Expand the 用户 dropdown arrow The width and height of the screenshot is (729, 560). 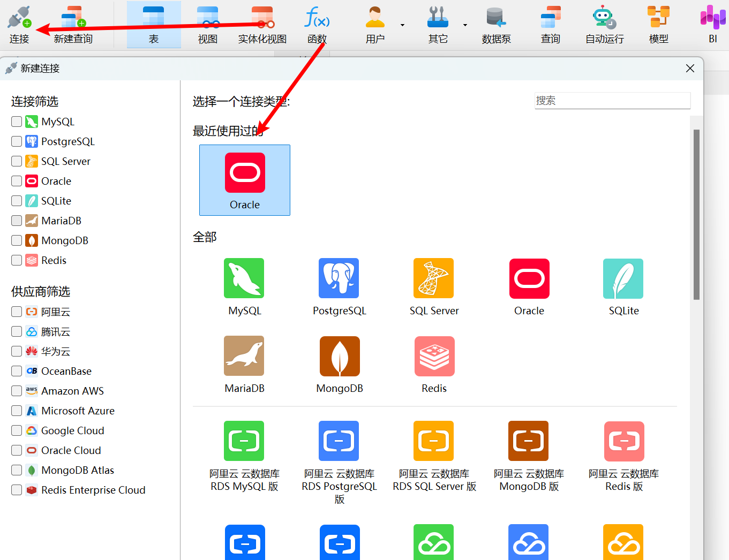click(402, 25)
